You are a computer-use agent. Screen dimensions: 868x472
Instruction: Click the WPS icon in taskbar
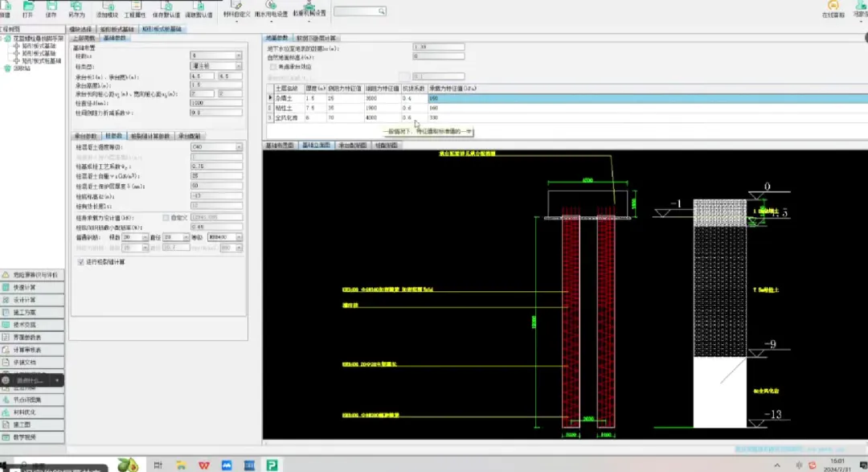pos(203,466)
